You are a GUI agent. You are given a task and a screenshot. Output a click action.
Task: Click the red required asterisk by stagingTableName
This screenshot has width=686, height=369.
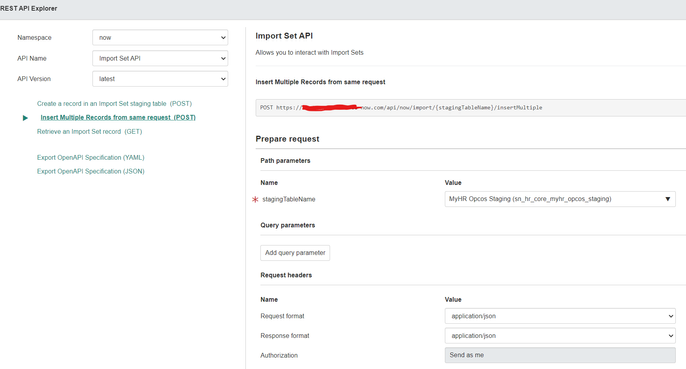click(x=255, y=199)
